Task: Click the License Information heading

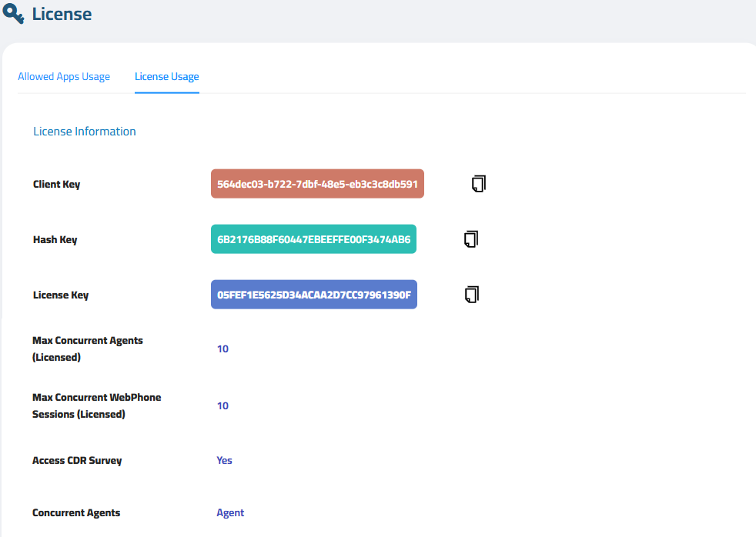Action: [x=85, y=132]
